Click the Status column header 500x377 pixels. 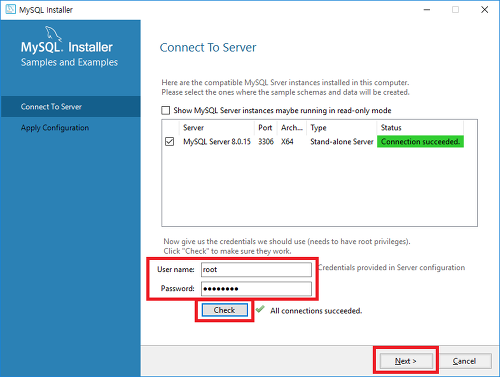(420, 128)
